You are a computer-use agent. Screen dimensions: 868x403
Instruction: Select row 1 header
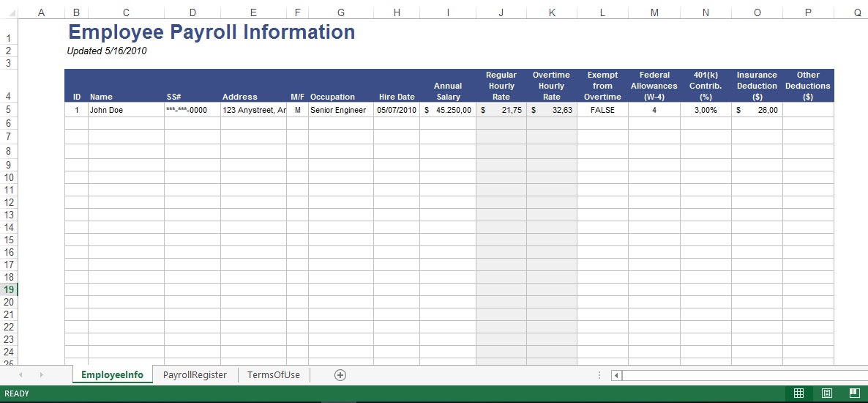pyautogui.click(x=9, y=32)
